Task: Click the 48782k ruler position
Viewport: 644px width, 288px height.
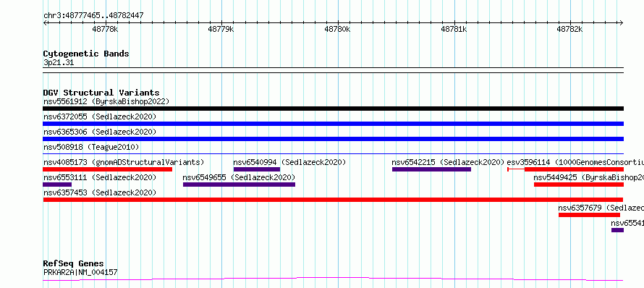Action: tap(569, 29)
